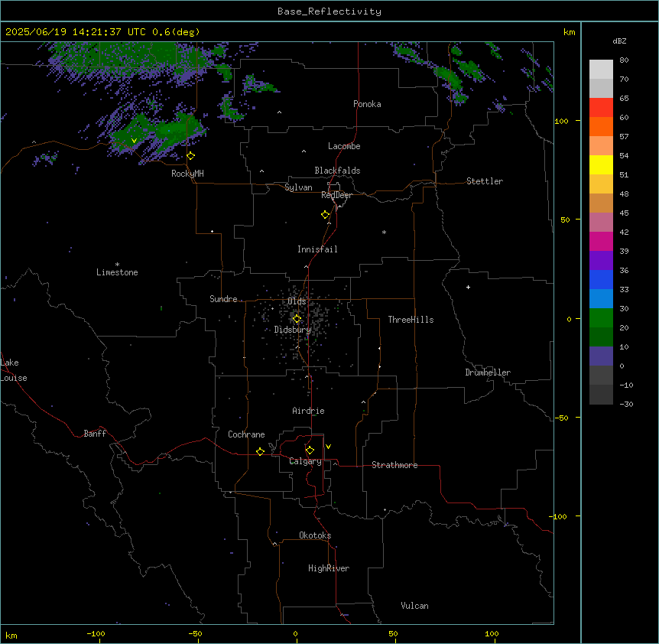The height and width of the screenshot is (644, 659).
Task: Click the yellow diamond marker above Calgary label
Action: 310,450
